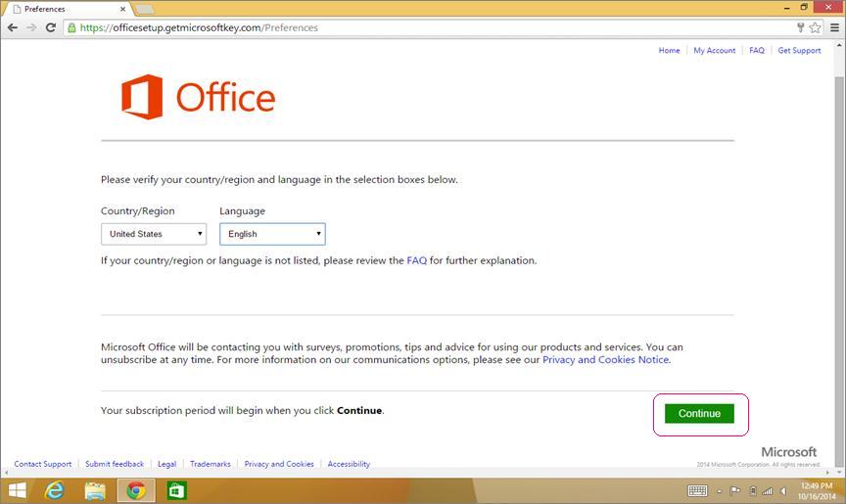Open the Windows Store taskbar icon
Screen dimensions: 846x504
pos(176,491)
